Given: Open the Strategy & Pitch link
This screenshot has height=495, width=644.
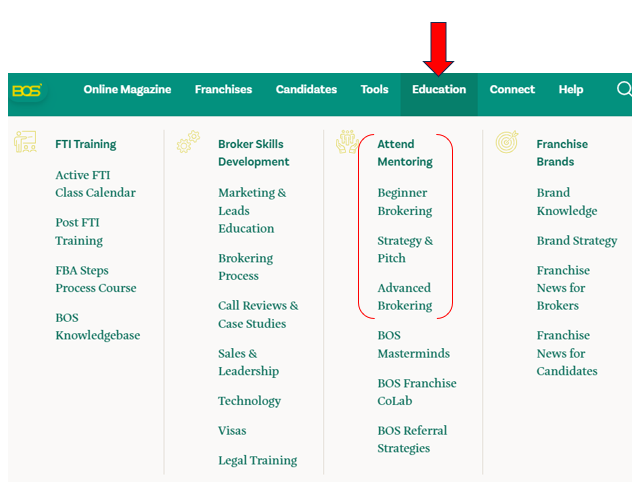Looking at the screenshot, I should (405, 249).
